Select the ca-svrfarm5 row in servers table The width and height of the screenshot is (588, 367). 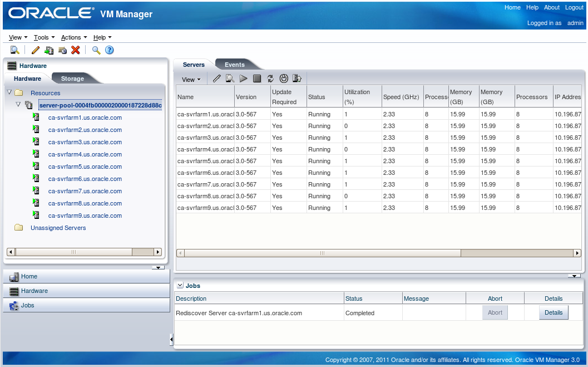[379, 161]
